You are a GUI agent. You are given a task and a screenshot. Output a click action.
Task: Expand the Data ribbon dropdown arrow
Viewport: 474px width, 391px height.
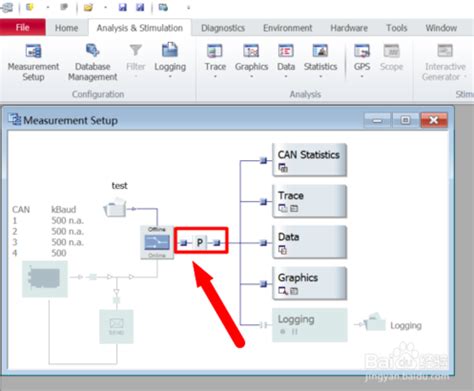[286, 77]
